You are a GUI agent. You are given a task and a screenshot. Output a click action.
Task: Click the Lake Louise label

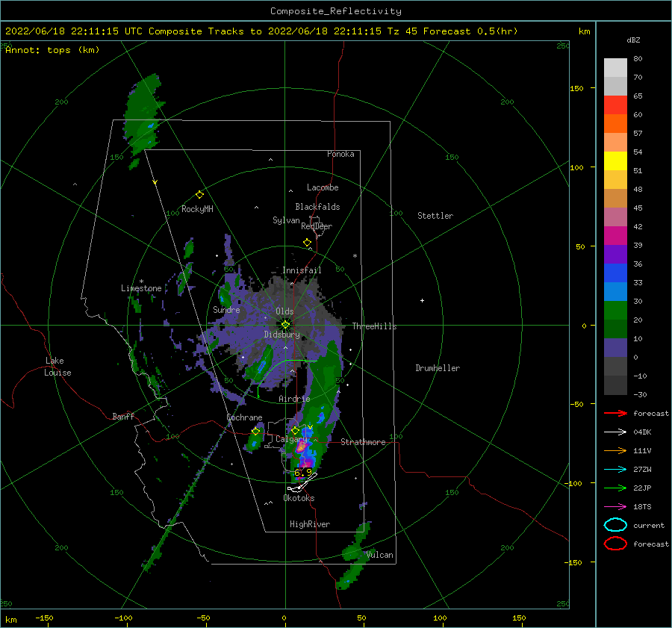58,367
